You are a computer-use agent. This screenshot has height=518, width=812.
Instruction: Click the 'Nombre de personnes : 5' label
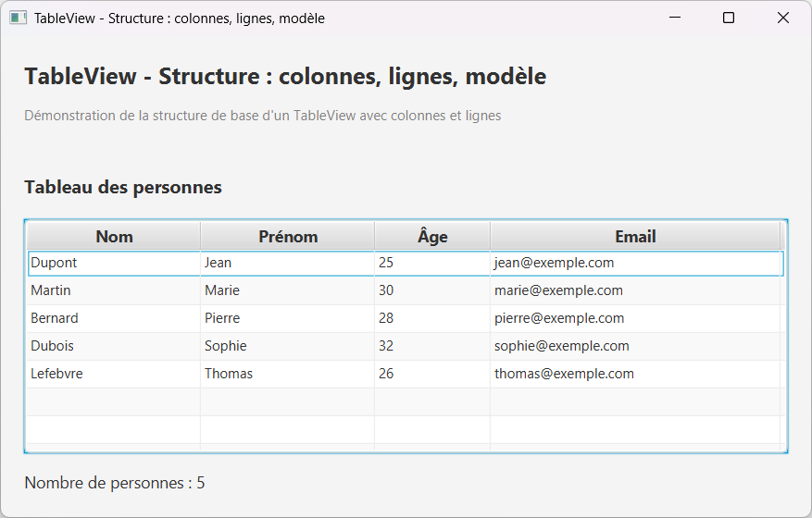[x=115, y=483]
